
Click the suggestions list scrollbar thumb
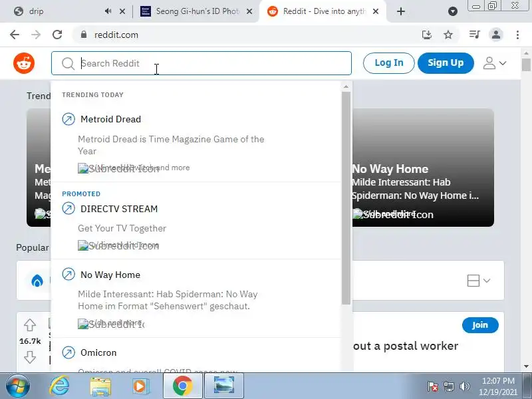[x=346, y=198]
